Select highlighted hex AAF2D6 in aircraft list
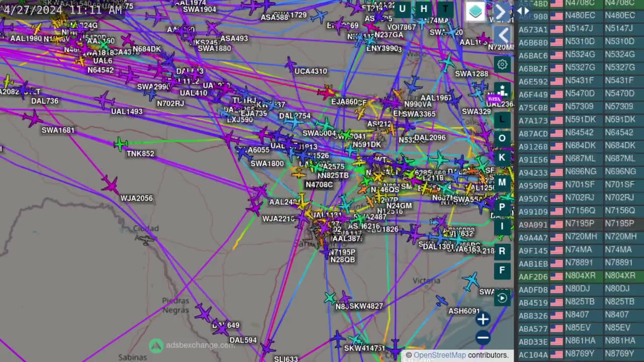 [x=533, y=276]
